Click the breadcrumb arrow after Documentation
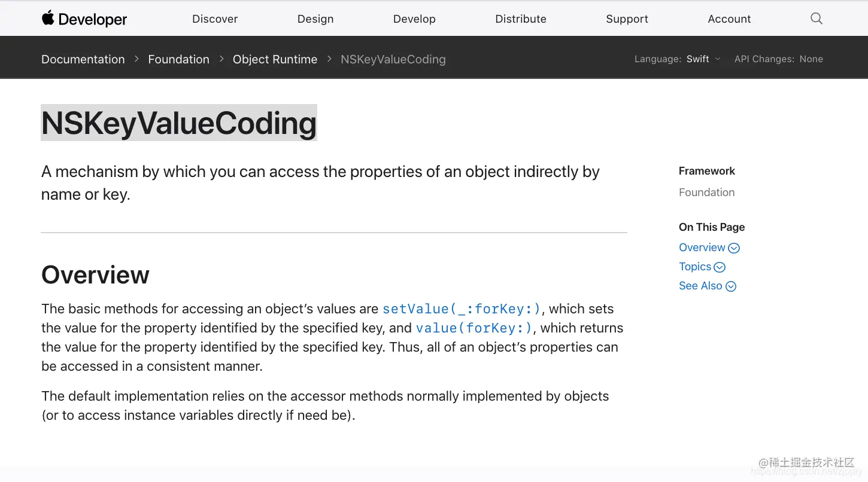This screenshot has height=482, width=868. pyautogui.click(x=136, y=59)
